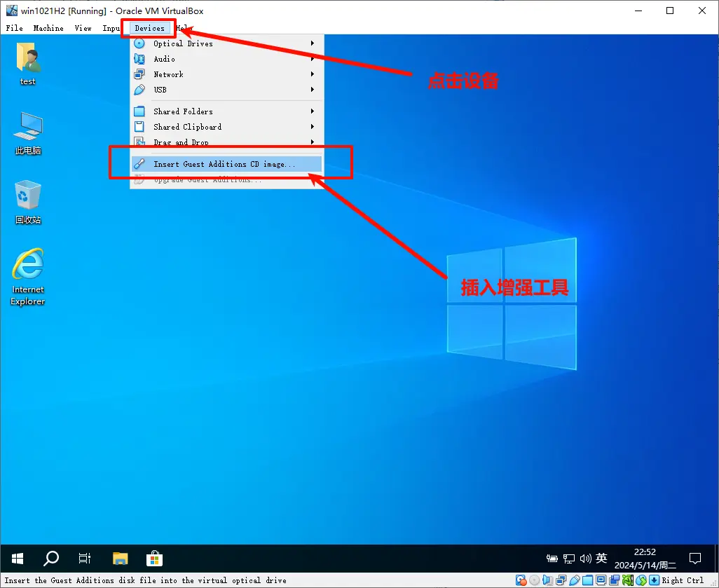Image resolution: width=719 pixels, height=588 pixels.
Task: Check the power status tray icon
Action: pos(552,558)
